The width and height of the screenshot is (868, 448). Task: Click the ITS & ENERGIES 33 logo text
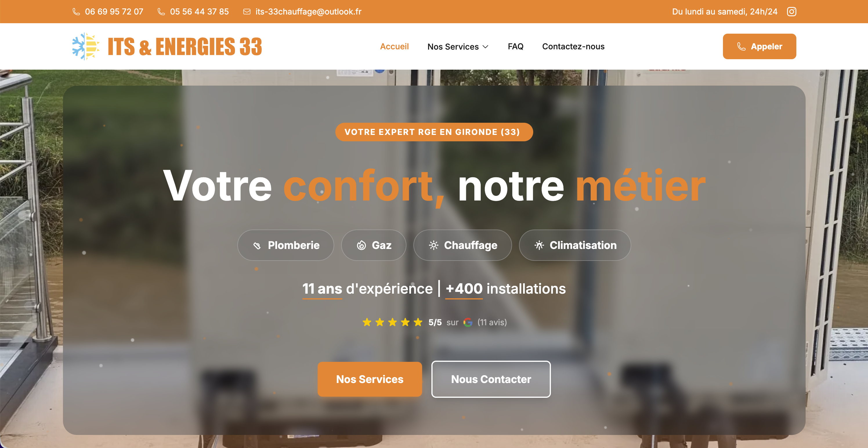pyautogui.click(x=185, y=46)
